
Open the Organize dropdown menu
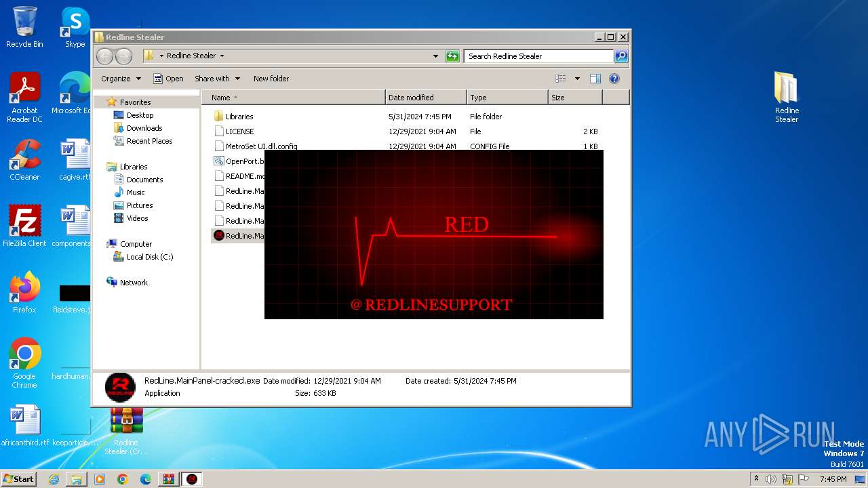[121, 79]
